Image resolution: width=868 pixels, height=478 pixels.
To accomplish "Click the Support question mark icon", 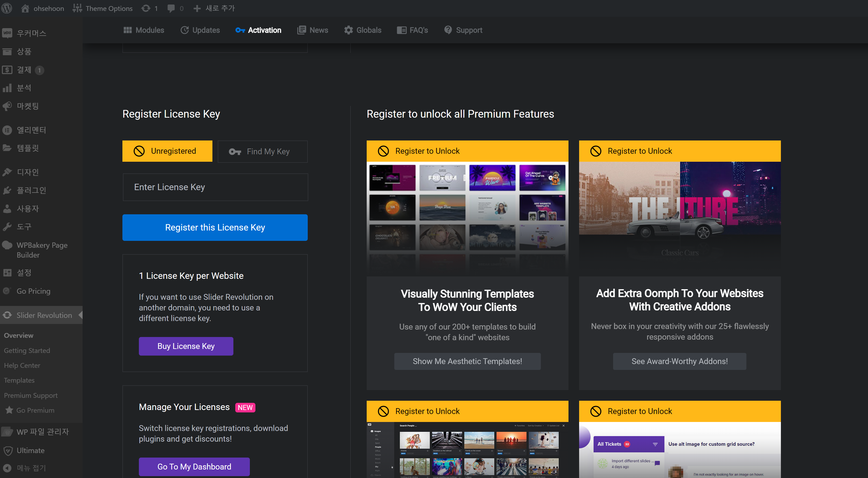I will tap(448, 30).
